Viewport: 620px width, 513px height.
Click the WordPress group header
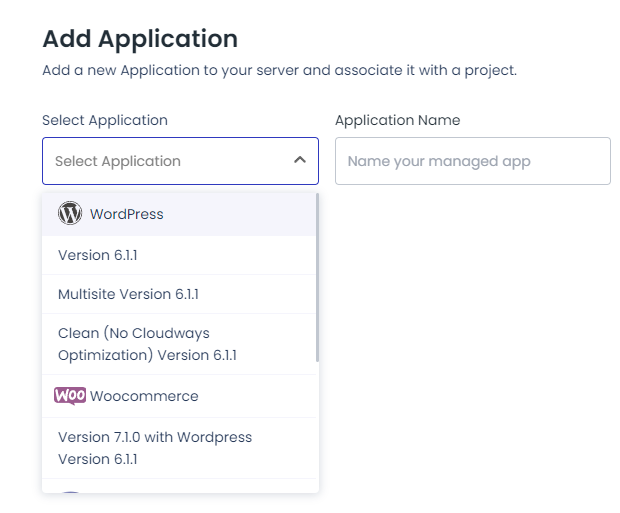click(179, 214)
